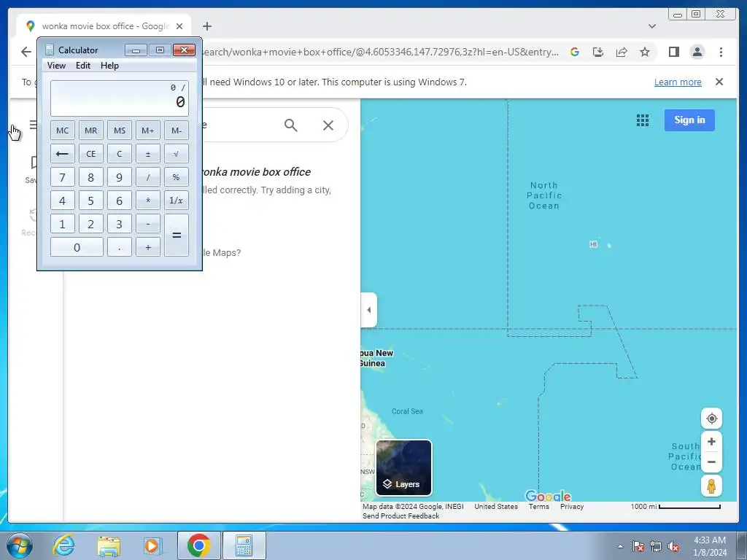Screen dimensions: 747x560
Task: Click the Calculator square root button
Action: tap(177, 154)
